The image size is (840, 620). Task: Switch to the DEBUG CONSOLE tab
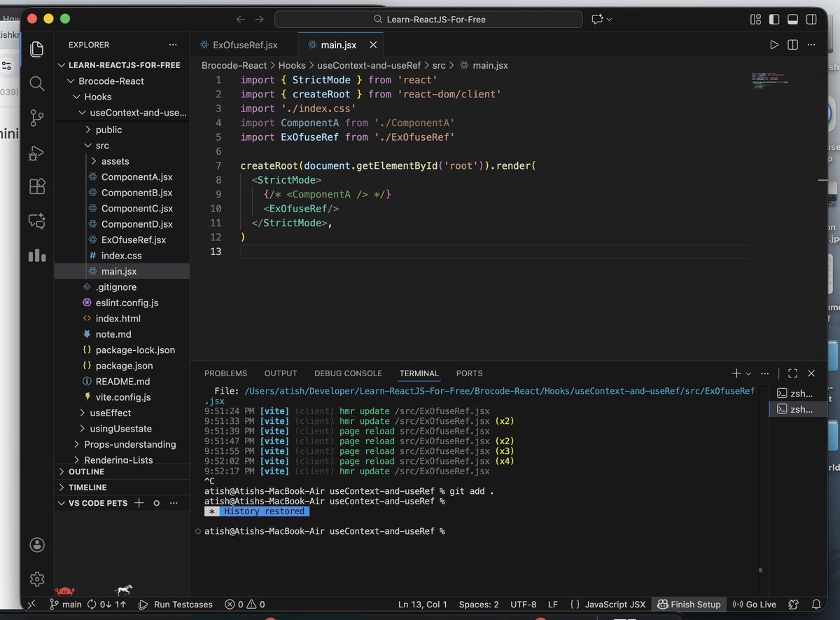[348, 373]
